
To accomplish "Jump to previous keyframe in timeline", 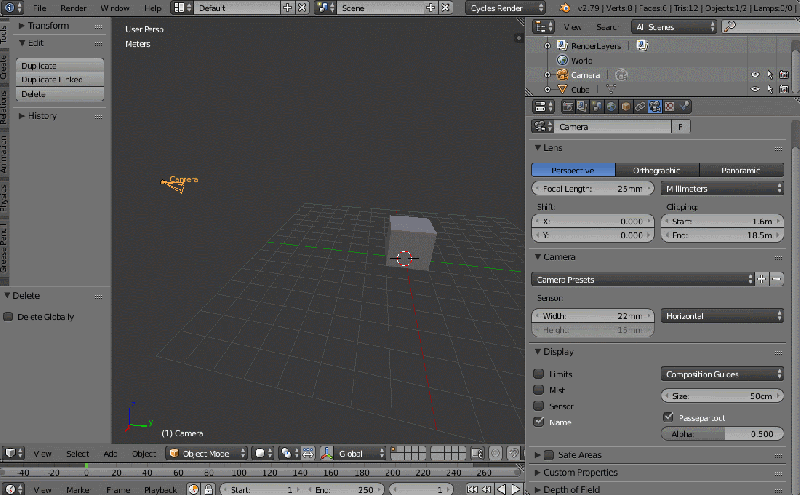I will pos(487,489).
